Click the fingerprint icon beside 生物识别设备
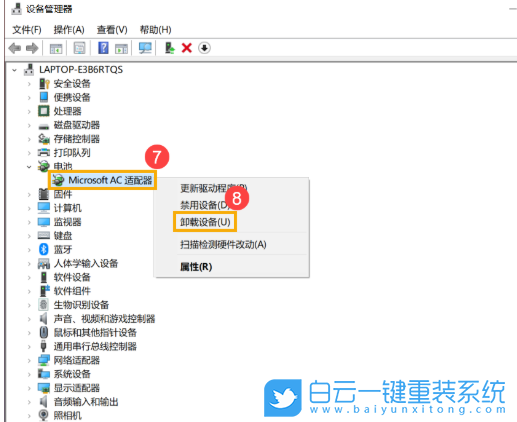The height and width of the screenshot is (422, 517). 44,304
